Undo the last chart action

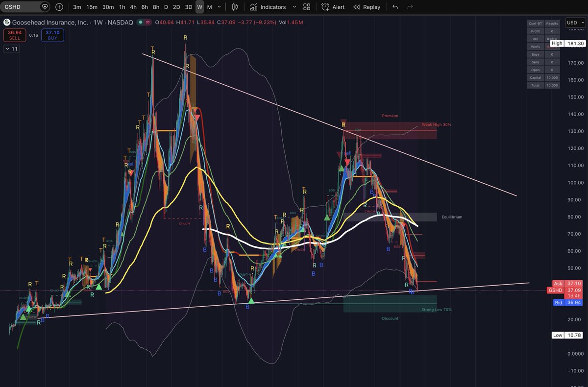(395, 7)
